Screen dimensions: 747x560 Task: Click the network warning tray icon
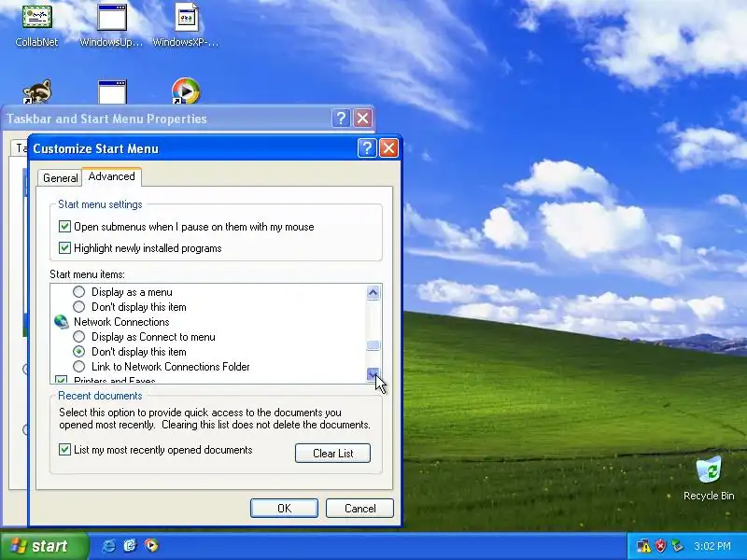point(643,546)
